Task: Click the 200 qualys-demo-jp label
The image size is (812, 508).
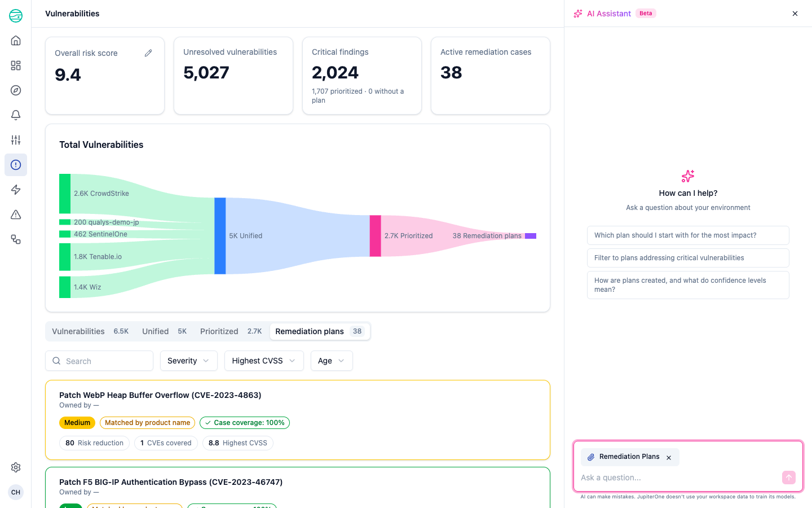Action: coord(107,222)
